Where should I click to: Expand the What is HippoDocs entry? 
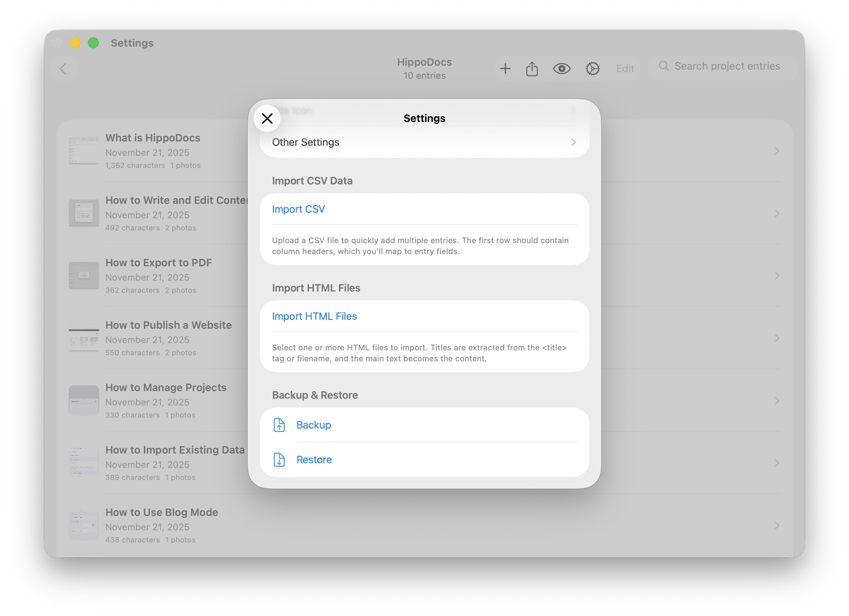pyautogui.click(x=777, y=151)
